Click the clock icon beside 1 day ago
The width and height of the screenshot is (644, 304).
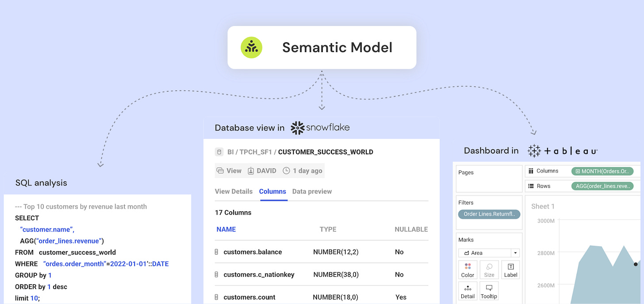[x=286, y=171]
